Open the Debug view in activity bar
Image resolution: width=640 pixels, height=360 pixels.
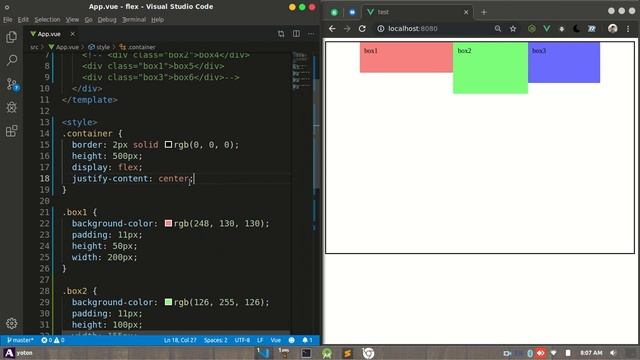tap(11, 107)
